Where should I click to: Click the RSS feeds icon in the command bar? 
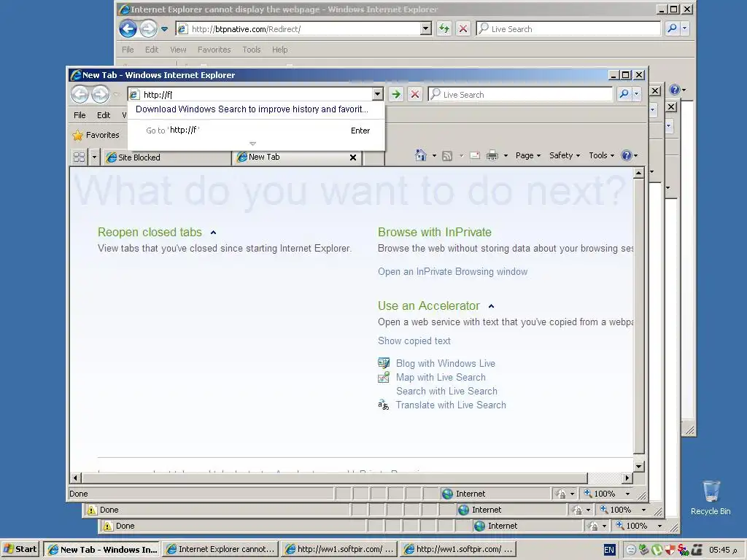tap(447, 156)
